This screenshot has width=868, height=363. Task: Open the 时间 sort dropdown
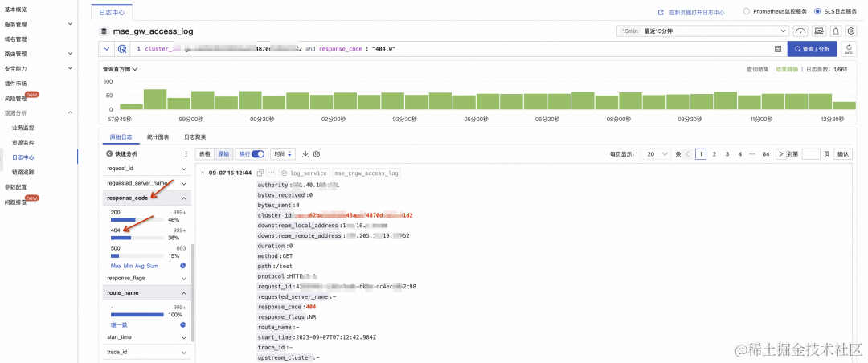point(283,154)
